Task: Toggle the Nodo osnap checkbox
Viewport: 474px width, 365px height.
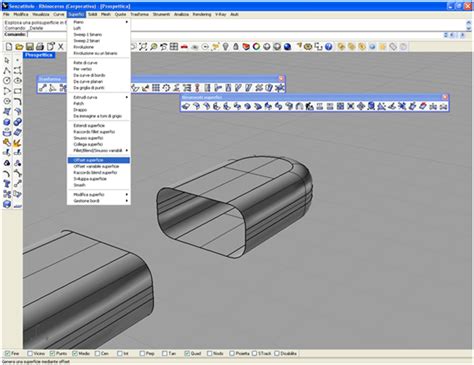Action: pyautogui.click(x=209, y=353)
